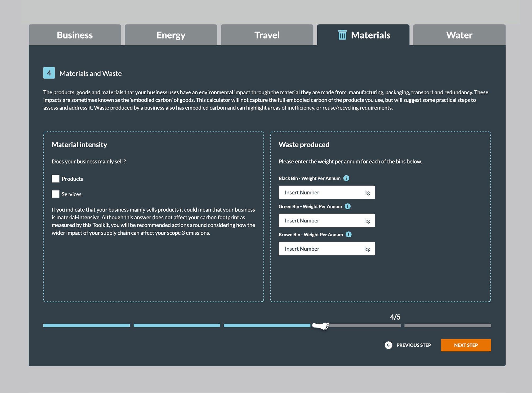Click the Previous Step link
Screen dimensions: 532x393
click(x=413, y=345)
